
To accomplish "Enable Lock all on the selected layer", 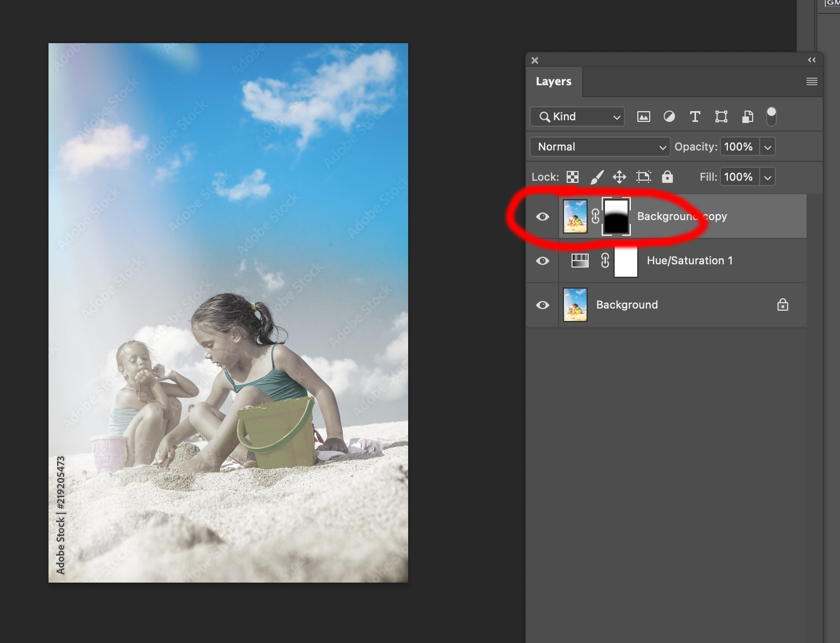I will coord(667,176).
